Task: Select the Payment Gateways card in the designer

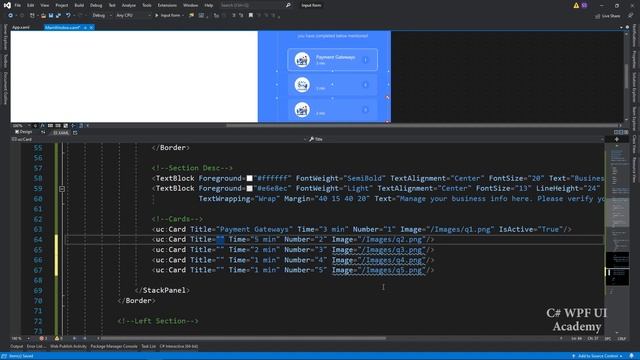Action: (332, 60)
